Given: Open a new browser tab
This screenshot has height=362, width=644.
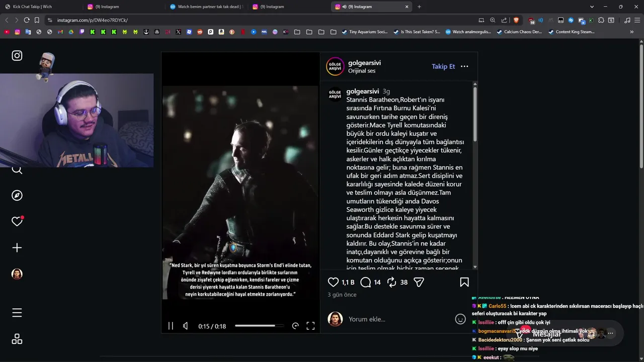Looking at the screenshot, I should pos(419,7).
